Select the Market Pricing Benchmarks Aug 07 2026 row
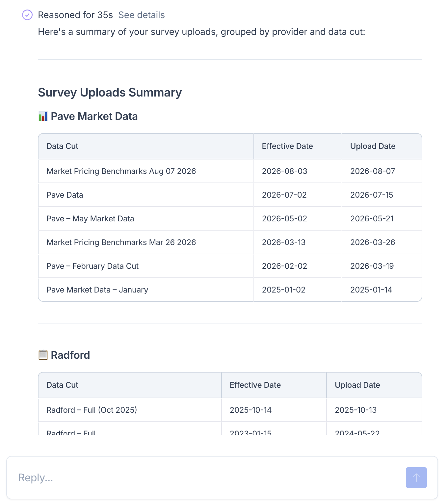Image resolution: width=447 pixels, height=504 pixels. (230, 171)
